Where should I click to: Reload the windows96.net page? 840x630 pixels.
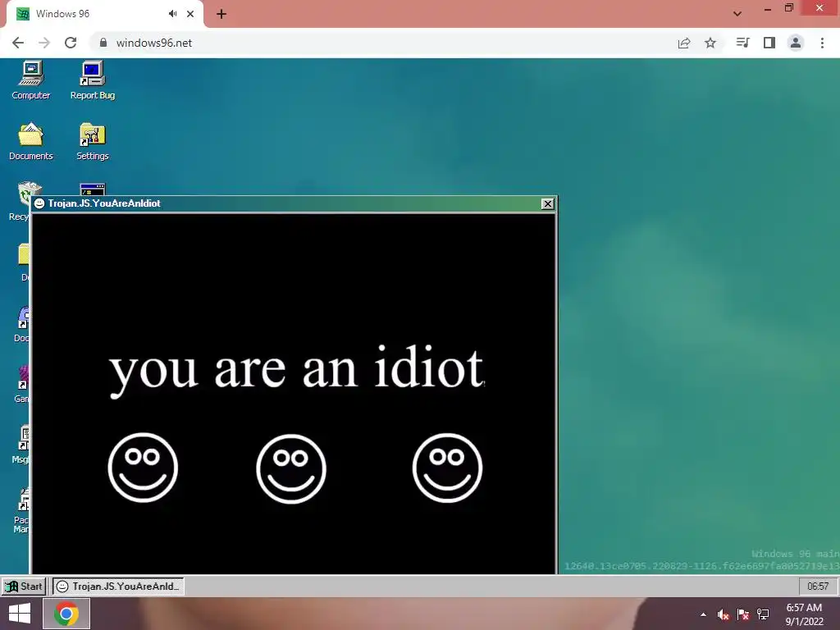point(71,43)
